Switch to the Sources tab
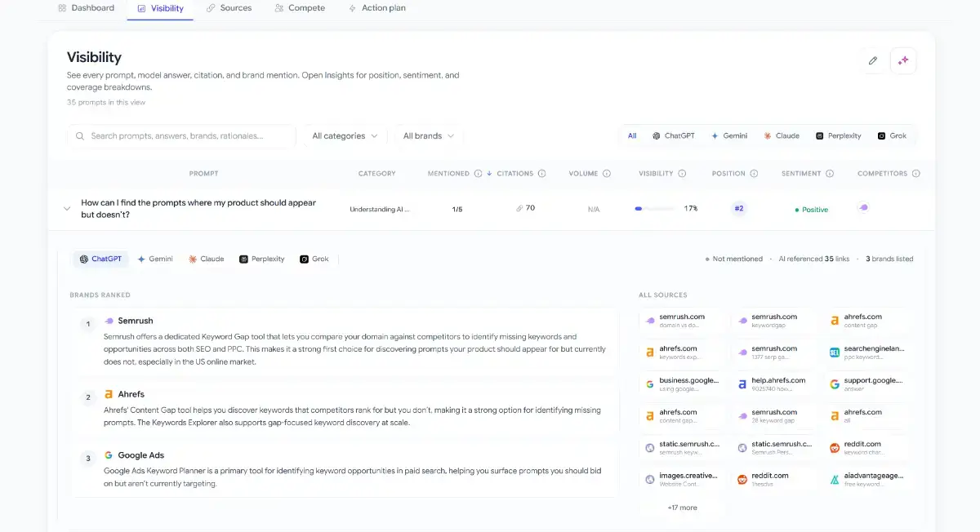The image size is (980, 532). click(x=229, y=8)
